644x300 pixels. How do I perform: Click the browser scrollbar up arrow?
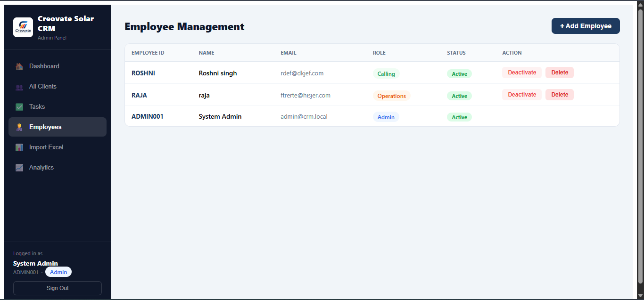pyautogui.click(x=640, y=4)
